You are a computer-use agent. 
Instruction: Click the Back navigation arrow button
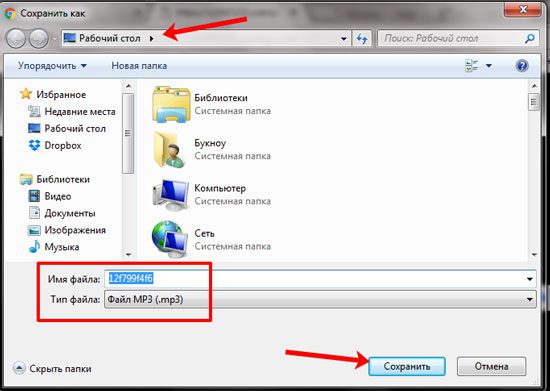(16, 38)
